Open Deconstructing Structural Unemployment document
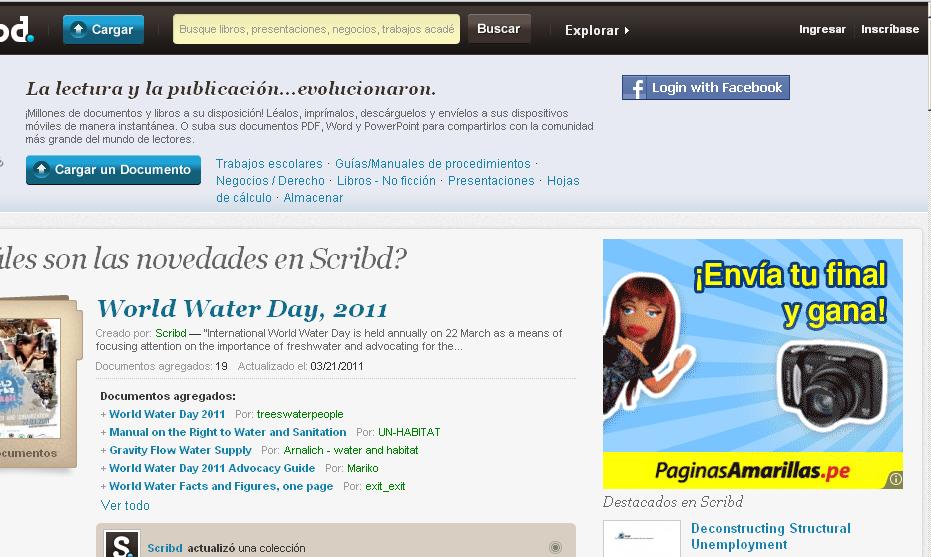 770,536
